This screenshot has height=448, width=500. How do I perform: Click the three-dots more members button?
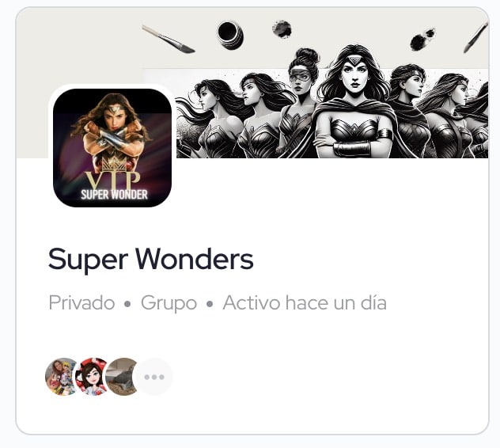click(154, 377)
